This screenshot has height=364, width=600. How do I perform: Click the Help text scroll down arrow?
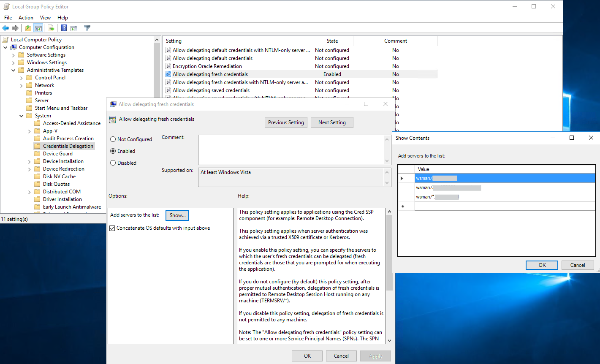click(x=389, y=341)
